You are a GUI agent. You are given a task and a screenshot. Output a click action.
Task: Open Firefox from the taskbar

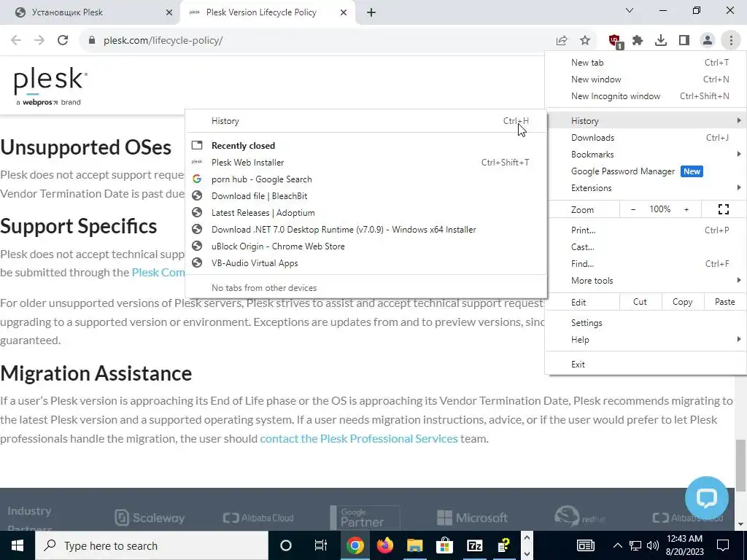(385, 545)
